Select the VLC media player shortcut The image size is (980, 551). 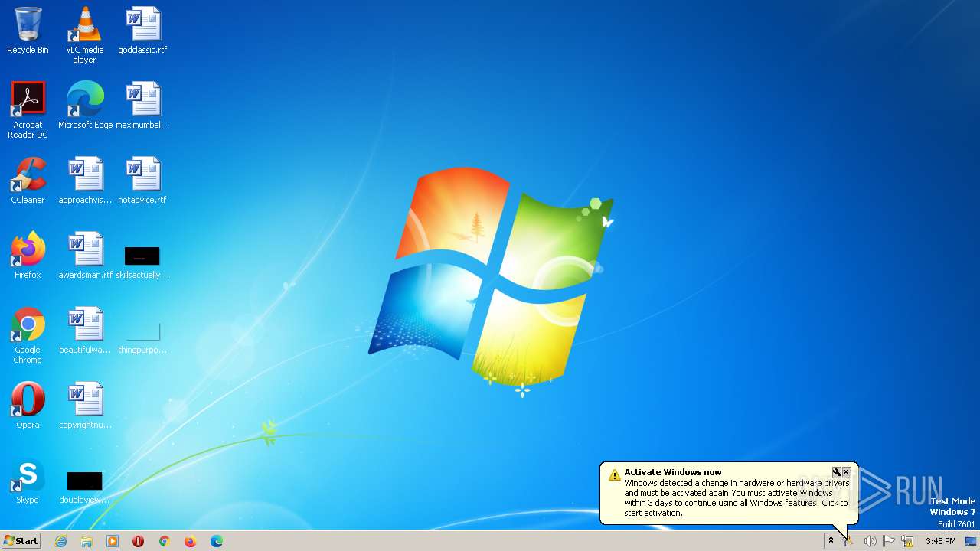click(x=84, y=34)
